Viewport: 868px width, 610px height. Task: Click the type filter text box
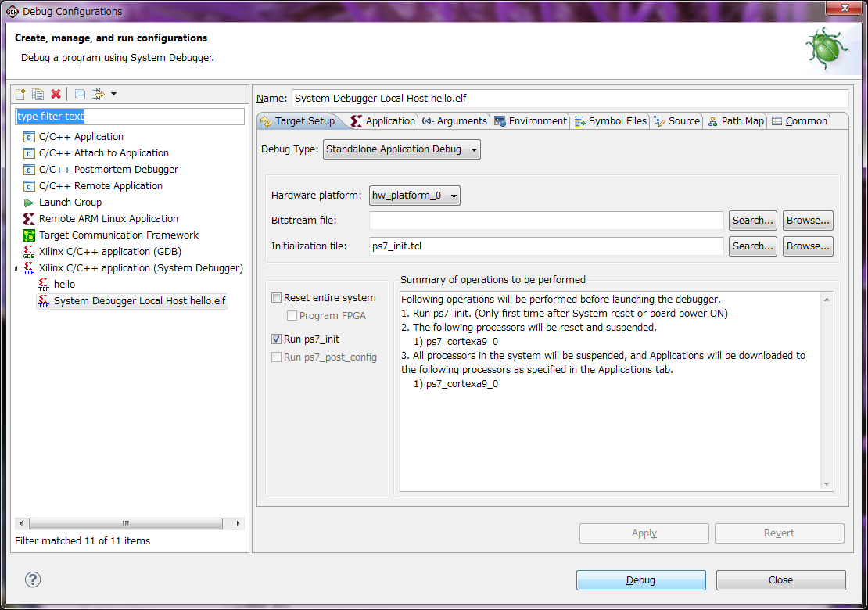[x=130, y=117]
